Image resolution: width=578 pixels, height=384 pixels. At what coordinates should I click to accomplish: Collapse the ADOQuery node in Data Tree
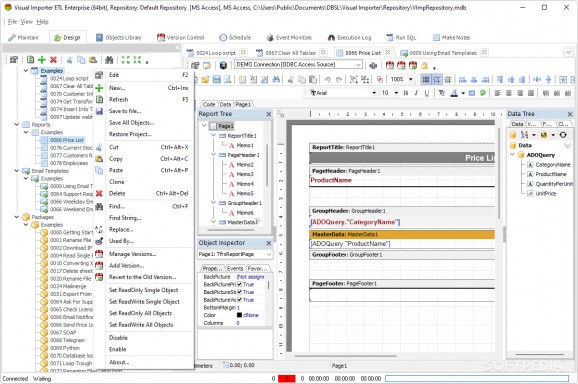[512, 155]
